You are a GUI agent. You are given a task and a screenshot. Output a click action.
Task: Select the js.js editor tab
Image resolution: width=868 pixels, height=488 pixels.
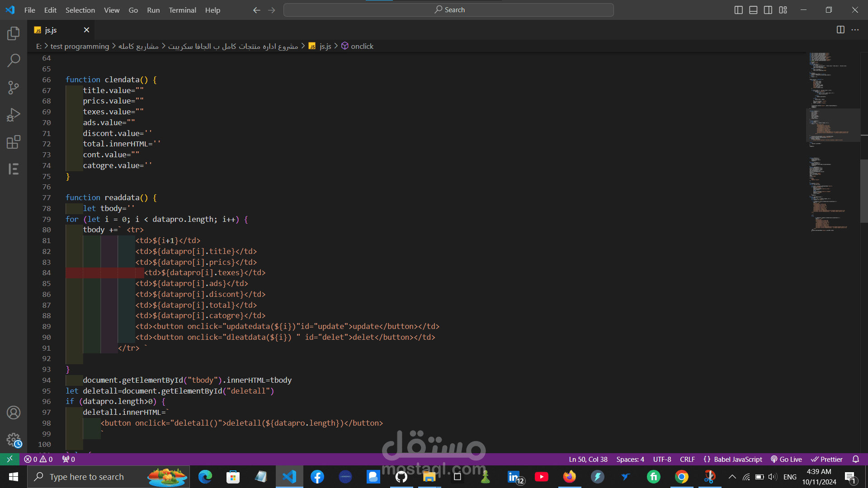(51, 30)
